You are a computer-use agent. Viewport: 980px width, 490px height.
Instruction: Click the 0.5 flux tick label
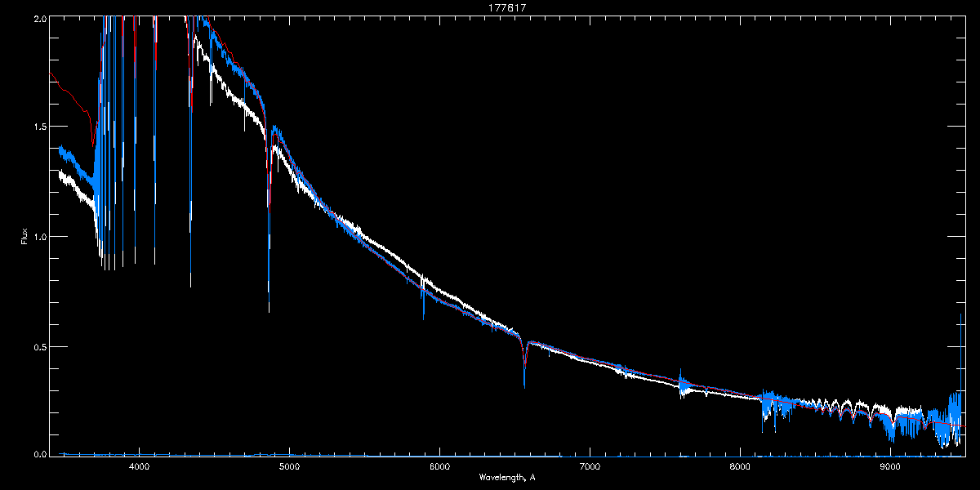(x=39, y=346)
